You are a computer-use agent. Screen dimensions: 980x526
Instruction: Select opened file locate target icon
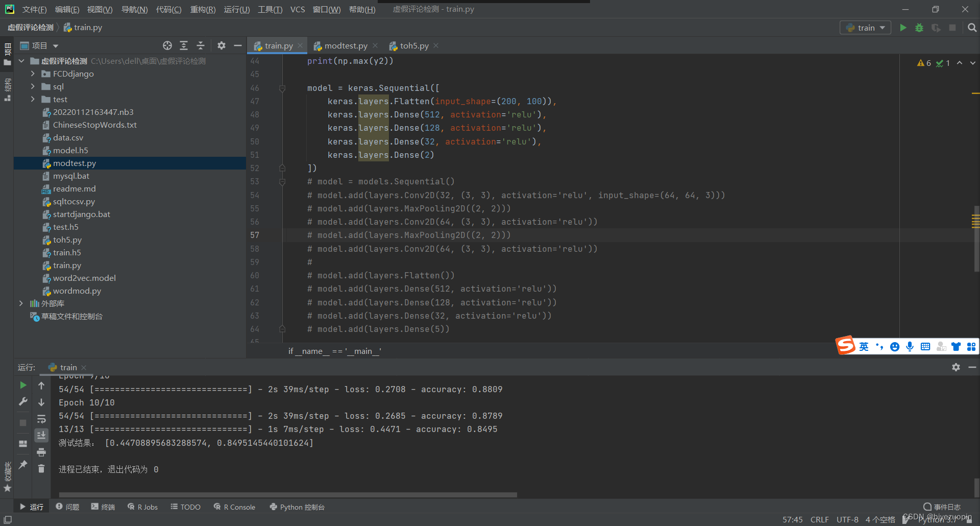point(167,45)
